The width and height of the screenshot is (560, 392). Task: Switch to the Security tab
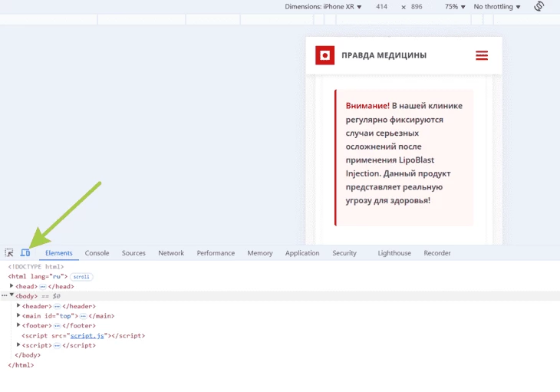coord(344,252)
